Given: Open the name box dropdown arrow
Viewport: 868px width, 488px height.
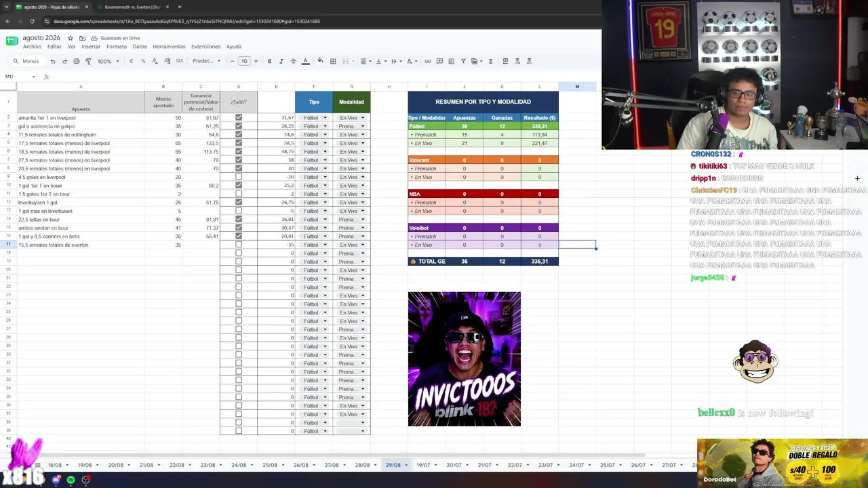Looking at the screenshot, I should click(x=34, y=77).
